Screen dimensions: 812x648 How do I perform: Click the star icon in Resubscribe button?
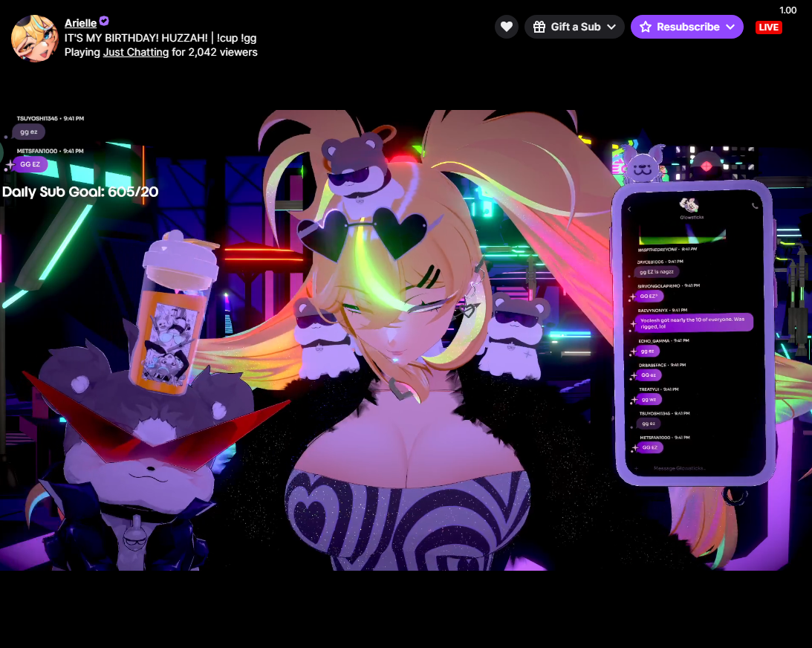pos(646,27)
